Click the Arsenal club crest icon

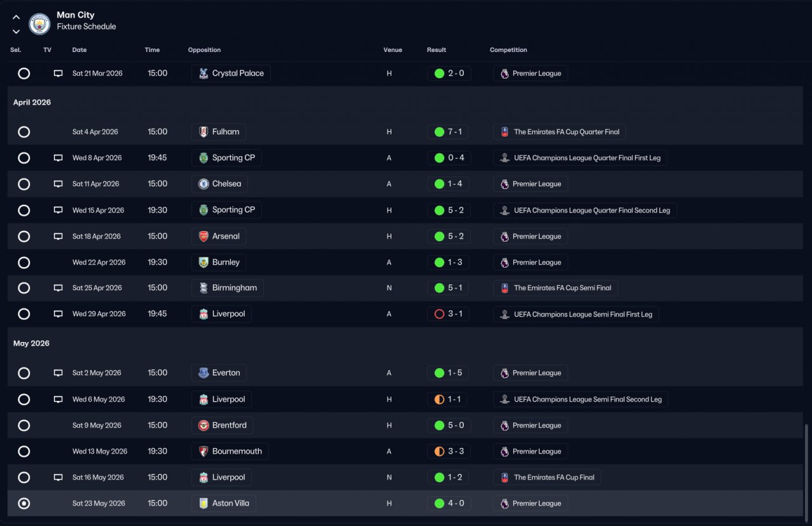pos(204,237)
